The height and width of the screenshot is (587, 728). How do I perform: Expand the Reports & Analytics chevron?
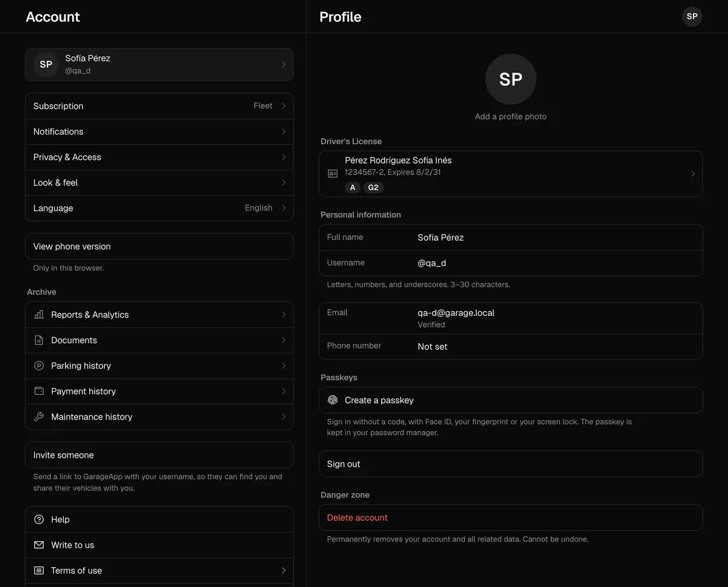(x=283, y=314)
